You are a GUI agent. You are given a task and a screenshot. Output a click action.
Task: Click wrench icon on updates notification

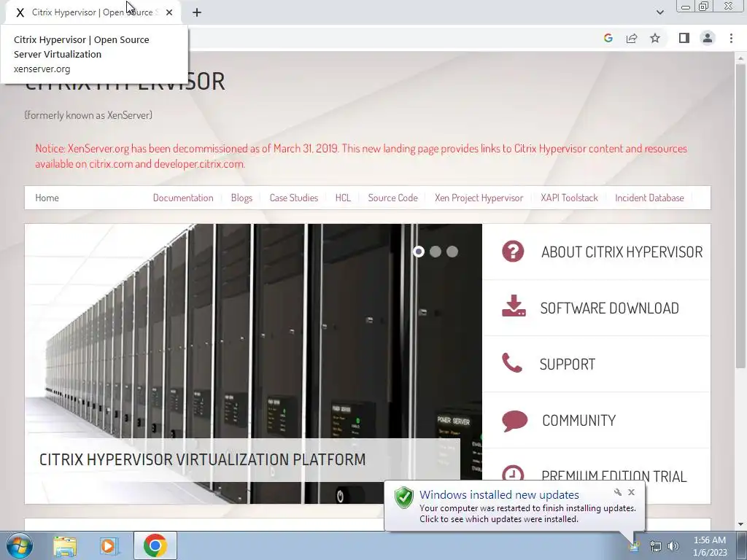617,492
